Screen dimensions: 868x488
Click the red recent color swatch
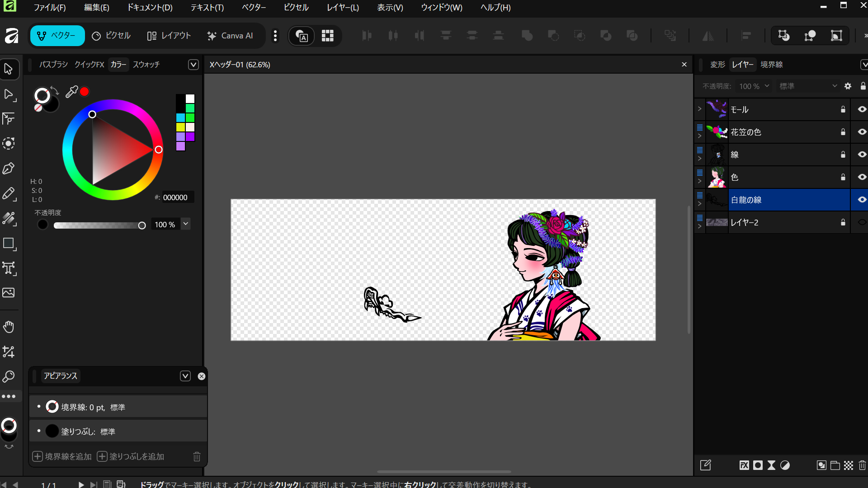pos(85,92)
